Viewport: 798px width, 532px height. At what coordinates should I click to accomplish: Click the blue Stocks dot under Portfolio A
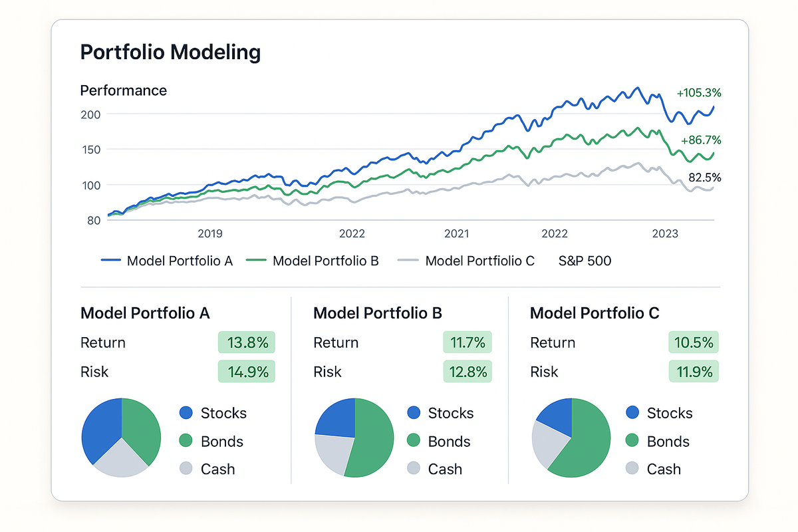(x=186, y=413)
